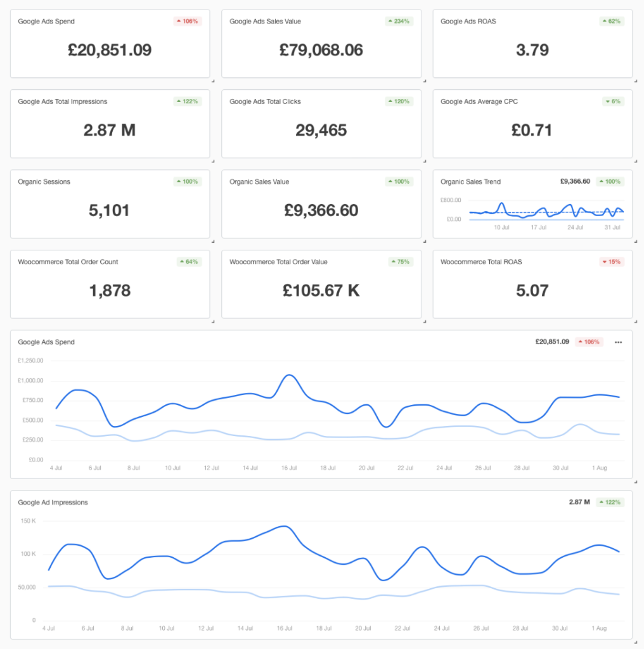This screenshot has height=649, width=644.
Task: Click the 2.87 M total in the Google Ad Impressions chart header
Action: point(579,502)
